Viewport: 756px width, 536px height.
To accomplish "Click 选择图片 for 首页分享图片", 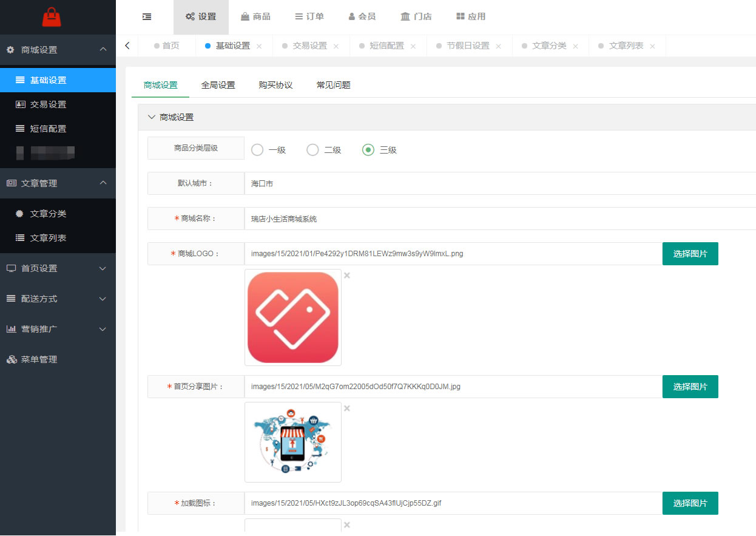I will pyautogui.click(x=690, y=387).
